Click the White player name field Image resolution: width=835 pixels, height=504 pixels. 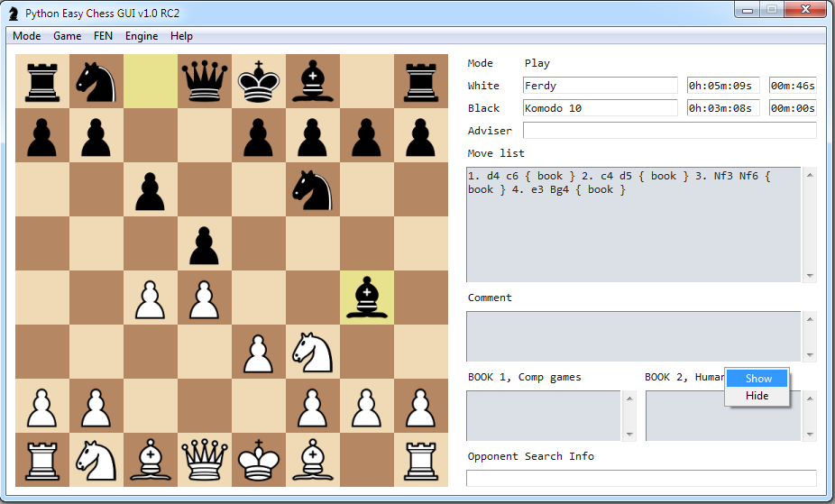[601, 86]
